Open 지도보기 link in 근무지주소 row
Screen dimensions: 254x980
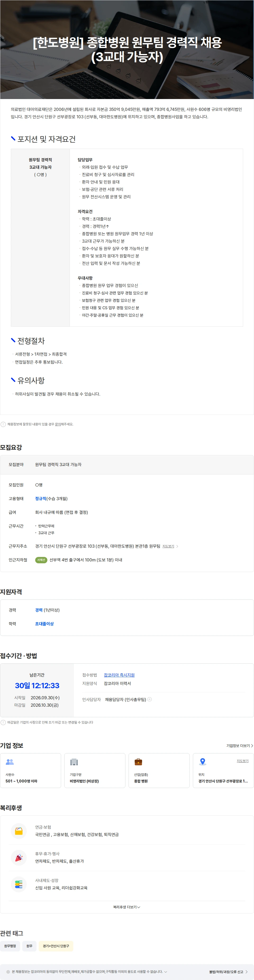click(x=168, y=546)
